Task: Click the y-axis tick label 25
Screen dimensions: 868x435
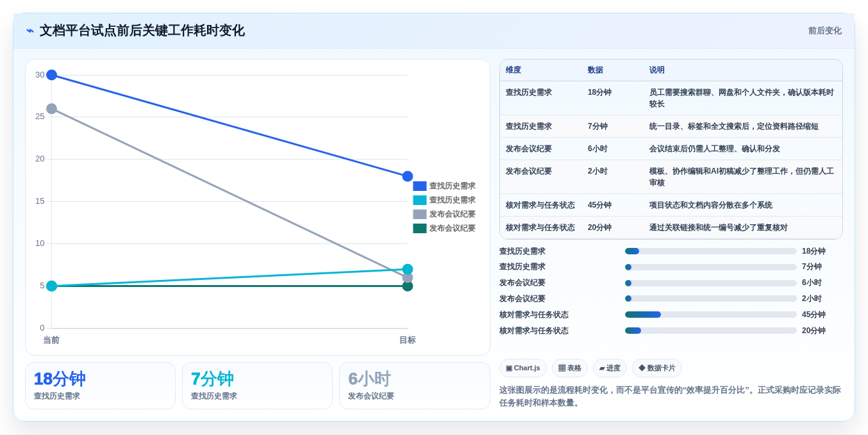Action: click(40, 117)
